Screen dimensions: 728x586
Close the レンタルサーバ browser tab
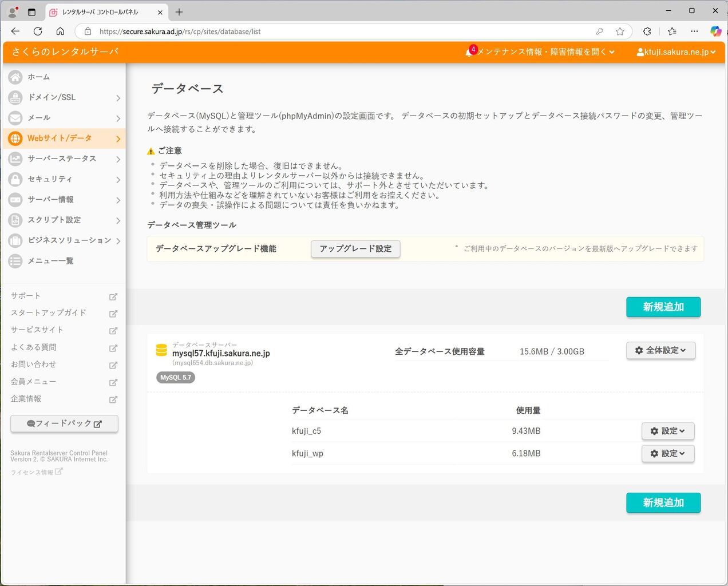[160, 12]
